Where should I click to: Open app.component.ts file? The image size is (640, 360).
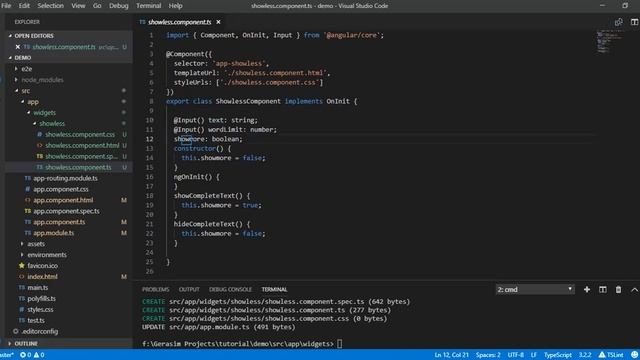click(59, 222)
